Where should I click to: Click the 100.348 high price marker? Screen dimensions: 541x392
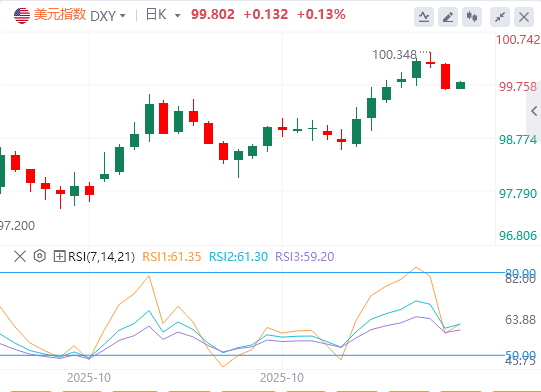coord(394,55)
